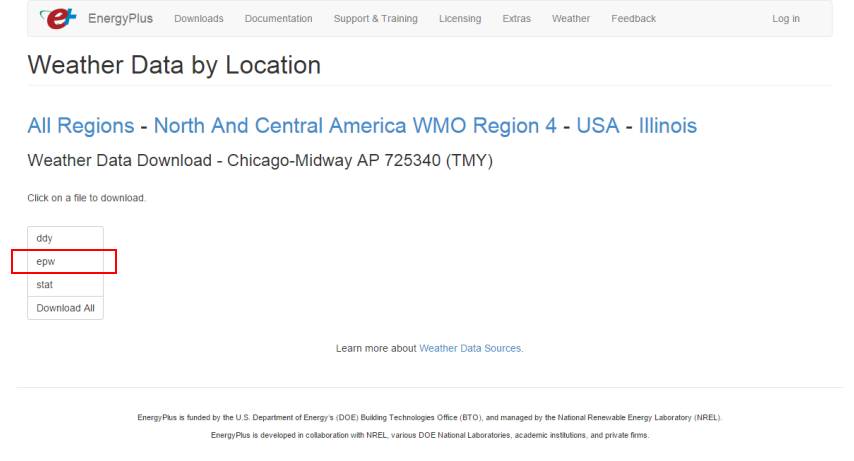Go to Support & Training

point(375,19)
